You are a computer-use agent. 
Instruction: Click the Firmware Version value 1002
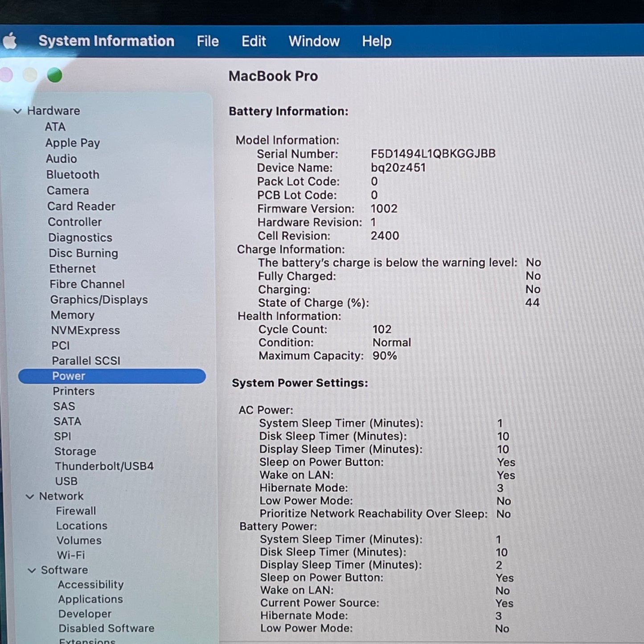click(384, 209)
